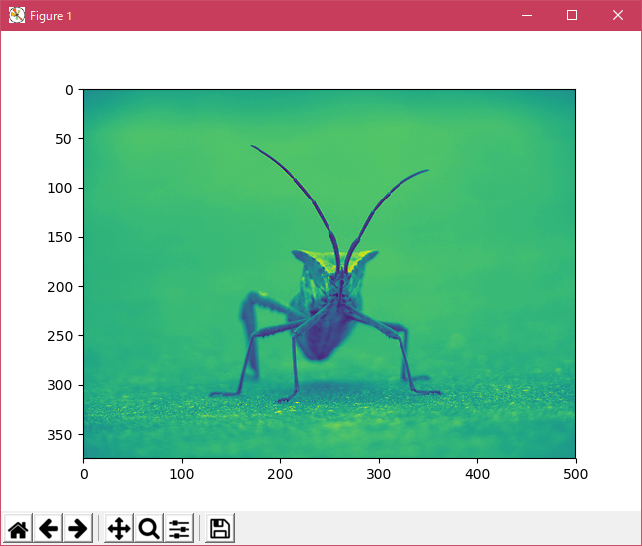642x546 pixels.
Task: Click the 'Figure 1' window title text
Action: pyautogui.click(x=51, y=16)
